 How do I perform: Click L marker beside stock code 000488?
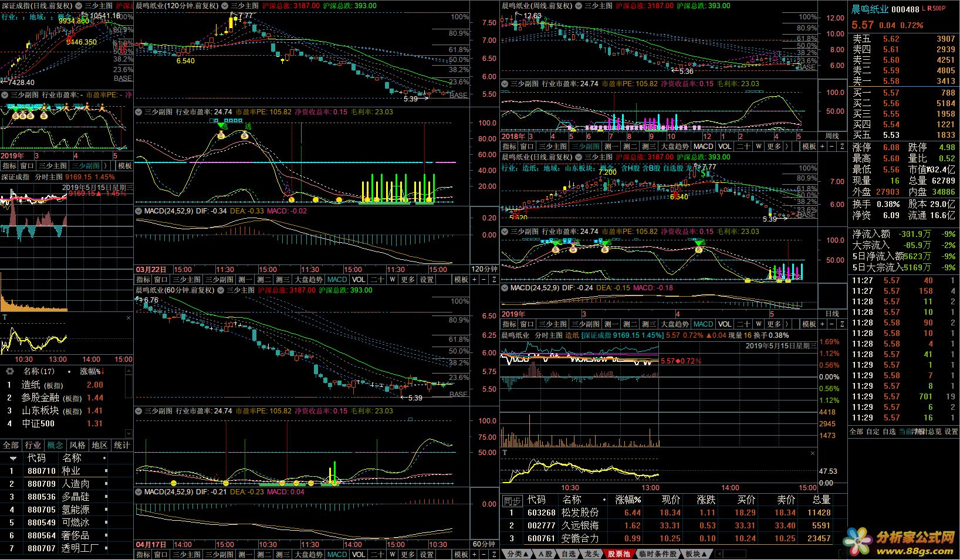pos(924,9)
